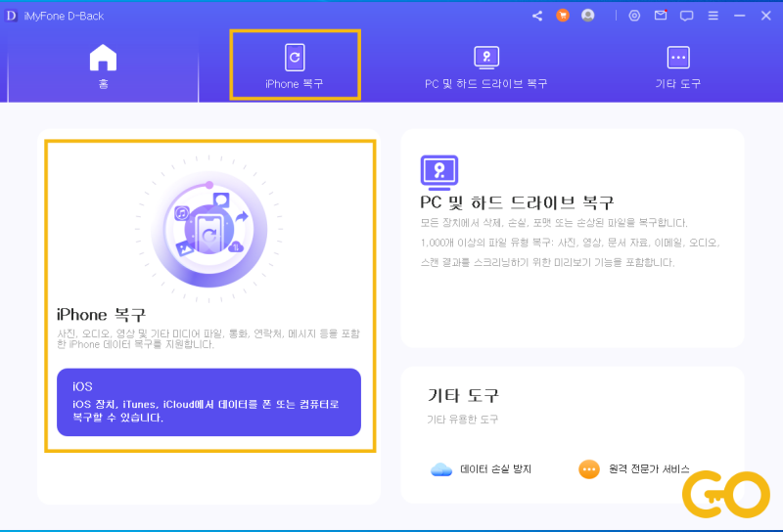Open the 기타 도구 tab
Viewport: 783px width, 532px height.
pos(678,67)
